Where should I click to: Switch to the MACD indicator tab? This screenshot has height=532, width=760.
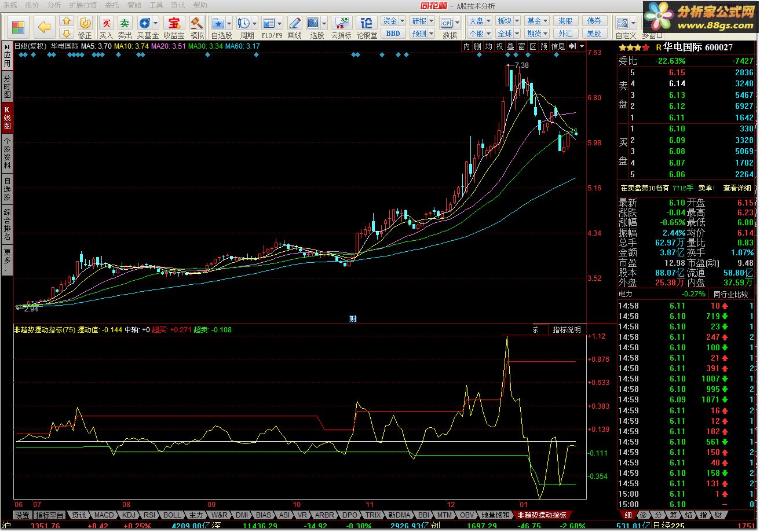coord(104,515)
